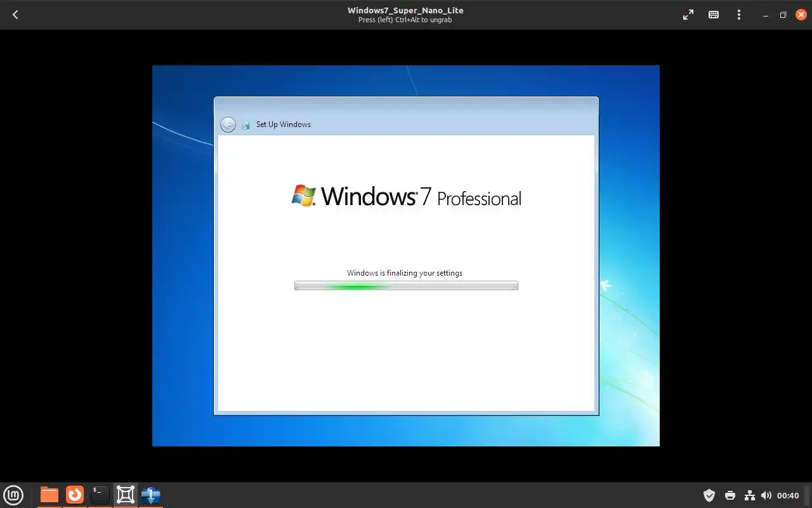Open the send keys keyboard menu
The width and height of the screenshot is (812, 508).
(714, 15)
